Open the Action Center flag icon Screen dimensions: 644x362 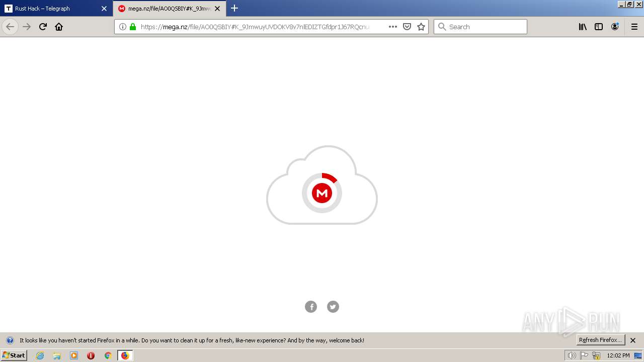[584, 355]
